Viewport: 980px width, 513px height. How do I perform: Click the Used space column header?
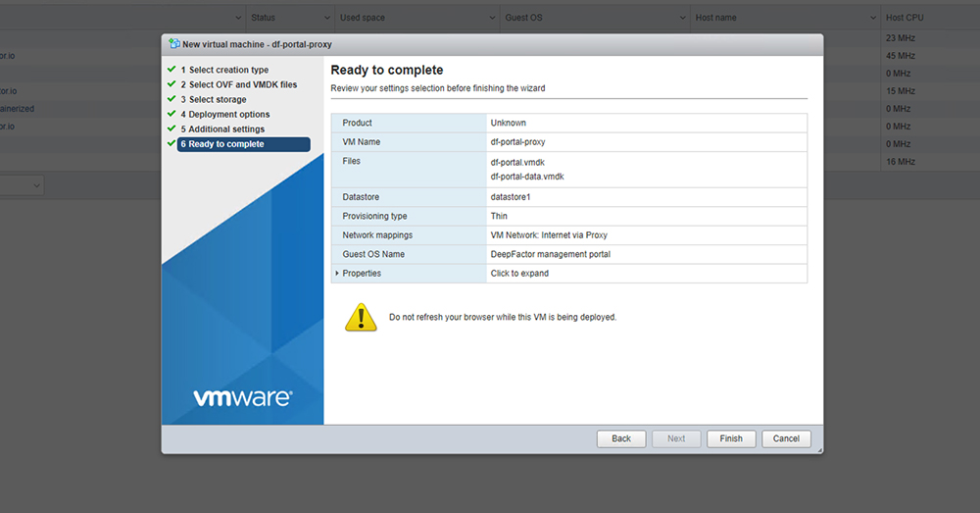pyautogui.click(x=363, y=18)
